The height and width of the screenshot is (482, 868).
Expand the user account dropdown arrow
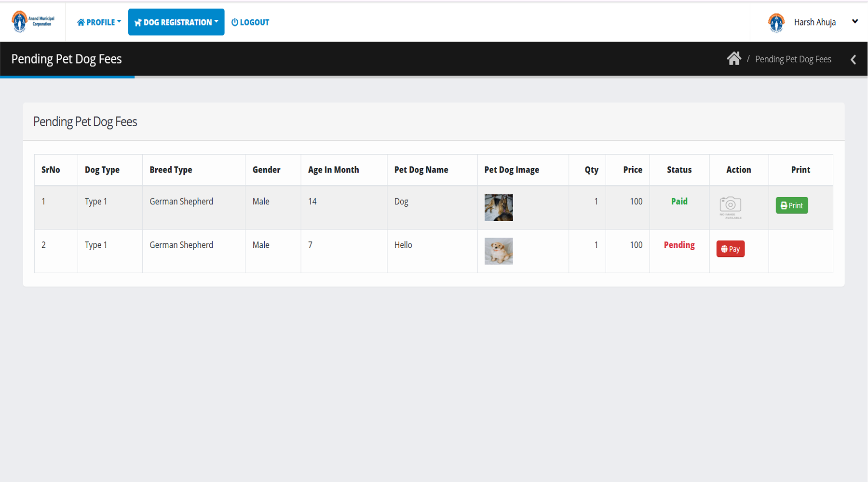[854, 21]
